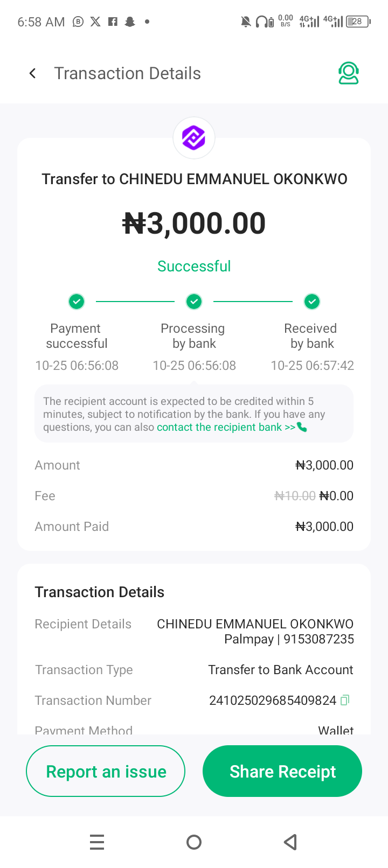
Task: Tap the Processing by bank checkmark
Action: coord(194,302)
